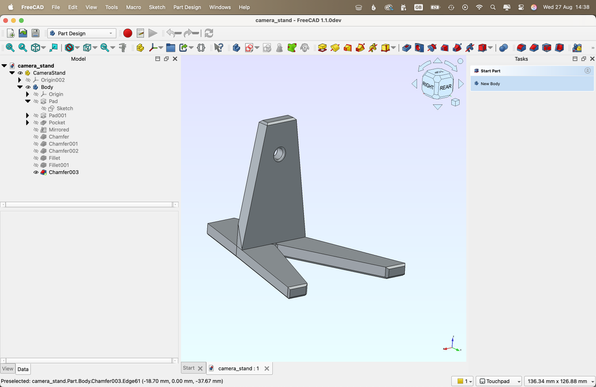Viewport: 596px width, 387px height.
Task: Expand the Pad001 tree node
Action: tap(27, 115)
